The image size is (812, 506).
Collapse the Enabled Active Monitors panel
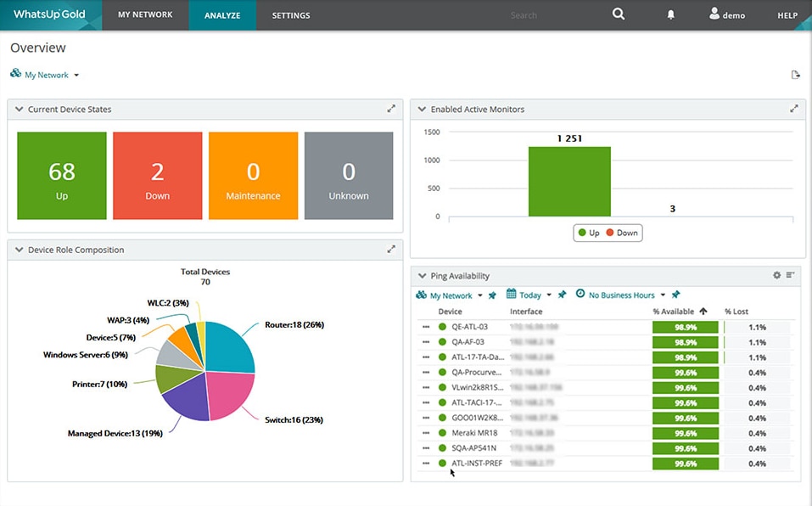422,109
